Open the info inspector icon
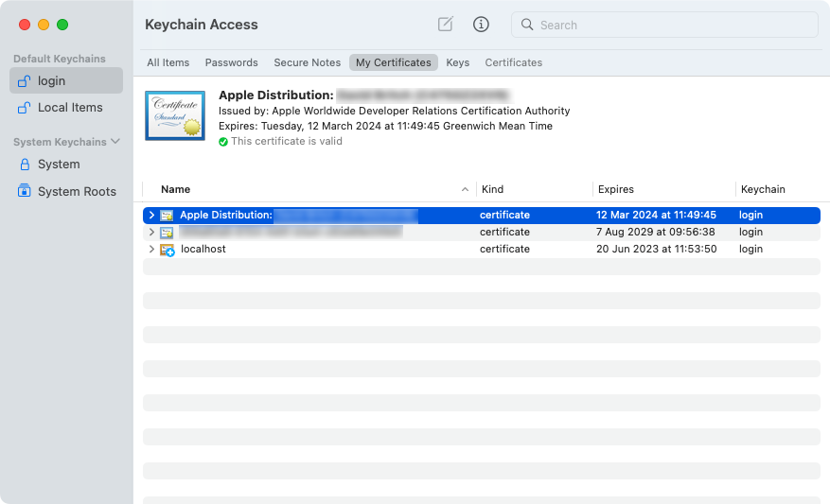This screenshot has width=830, height=504. (481, 25)
